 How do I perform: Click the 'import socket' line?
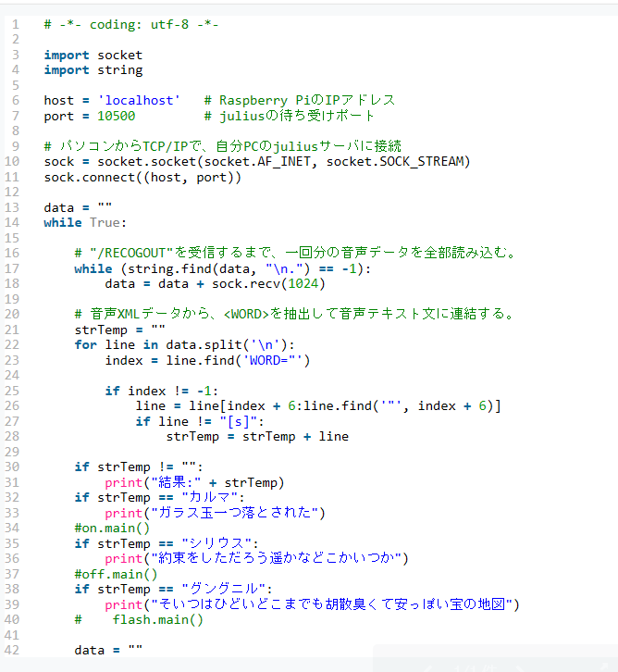coord(93,55)
